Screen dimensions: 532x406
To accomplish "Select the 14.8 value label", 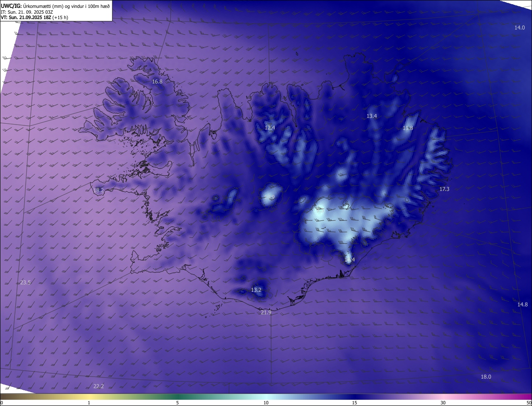I will click(x=522, y=304).
